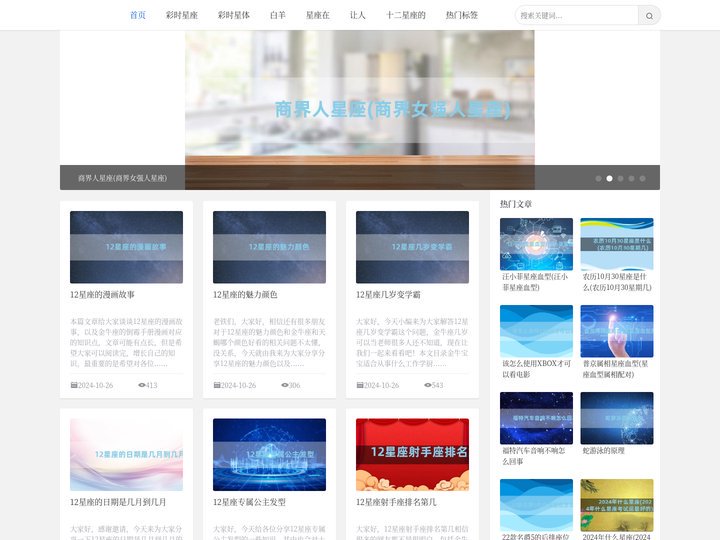Image resolution: width=720 pixels, height=540 pixels.
Task: Open hot article link 农历10月30星座是什么
Action: coord(617,282)
